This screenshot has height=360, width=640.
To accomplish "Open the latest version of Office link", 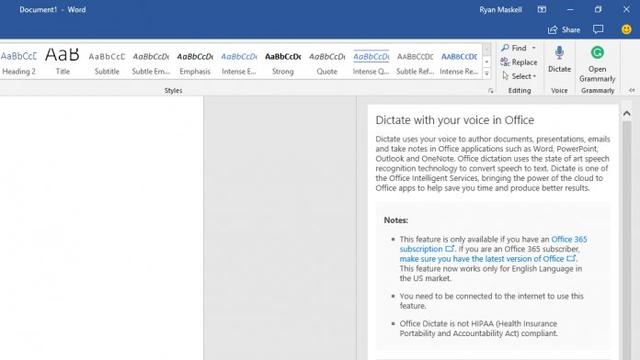I will pyautogui.click(x=487, y=259).
